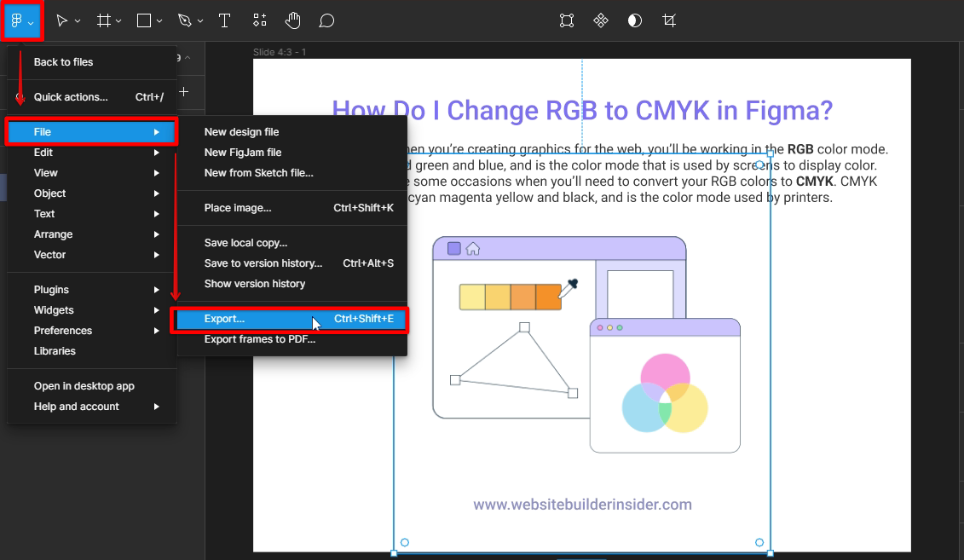Viewport: 964px width, 560px height.
Task: Click the Edit object icon
Action: (567, 21)
